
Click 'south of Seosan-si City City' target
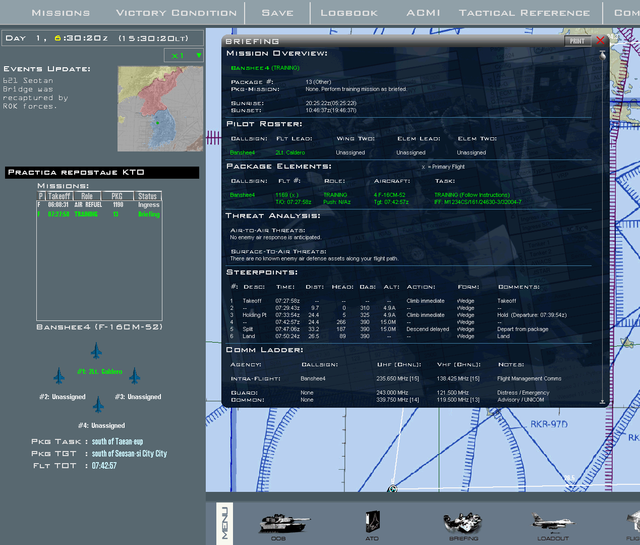[129, 454]
